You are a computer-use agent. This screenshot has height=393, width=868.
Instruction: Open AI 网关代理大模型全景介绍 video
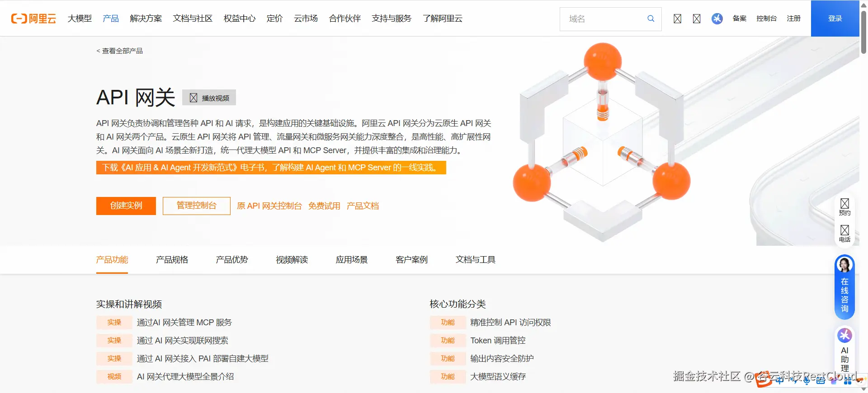pos(185,377)
